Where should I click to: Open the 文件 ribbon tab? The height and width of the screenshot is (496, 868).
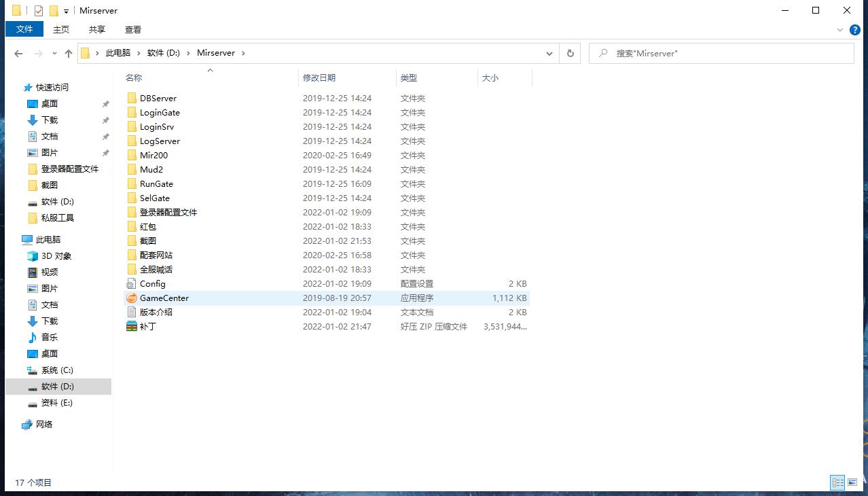click(x=24, y=29)
